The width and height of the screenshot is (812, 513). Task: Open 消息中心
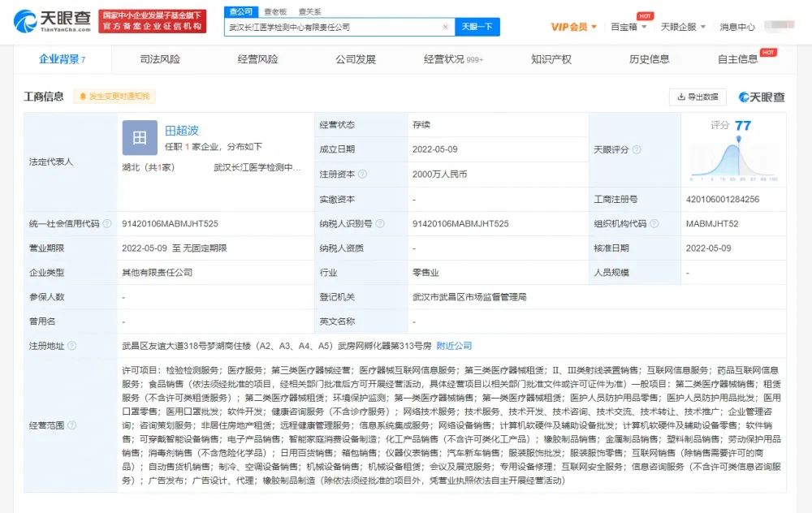point(737,27)
